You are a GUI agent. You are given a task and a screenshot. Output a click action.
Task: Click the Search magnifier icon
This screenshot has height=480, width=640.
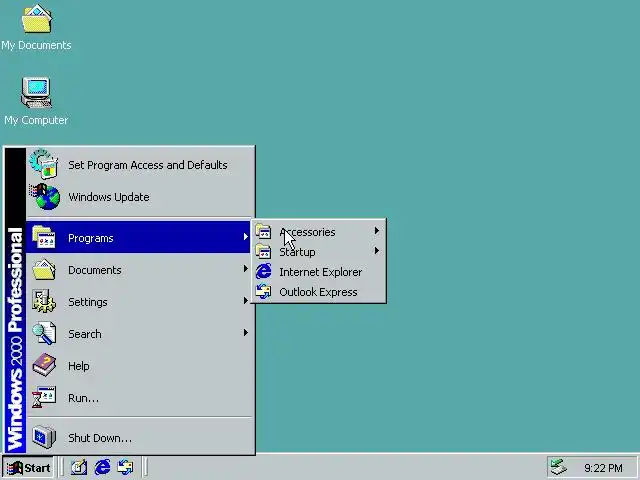pos(44,333)
